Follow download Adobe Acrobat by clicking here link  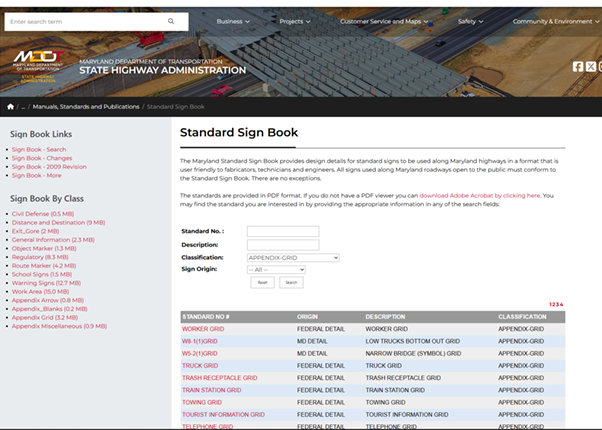[x=480, y=195]
